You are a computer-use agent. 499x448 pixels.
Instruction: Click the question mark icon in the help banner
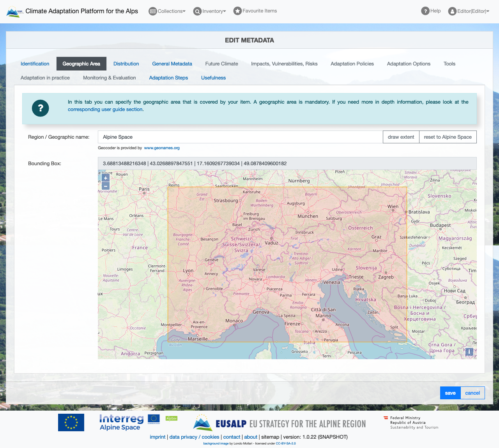coord(40,108)
